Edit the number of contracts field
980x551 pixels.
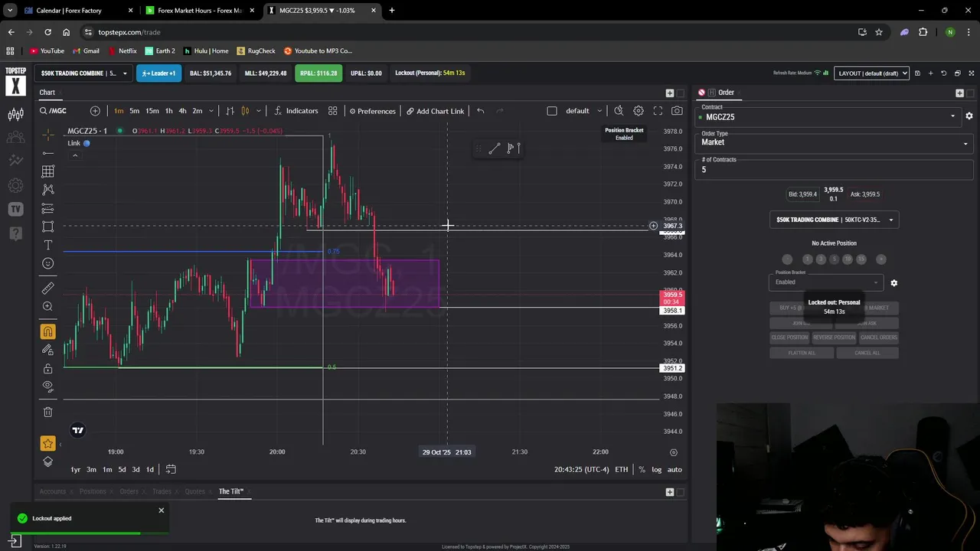coord(835,169)
